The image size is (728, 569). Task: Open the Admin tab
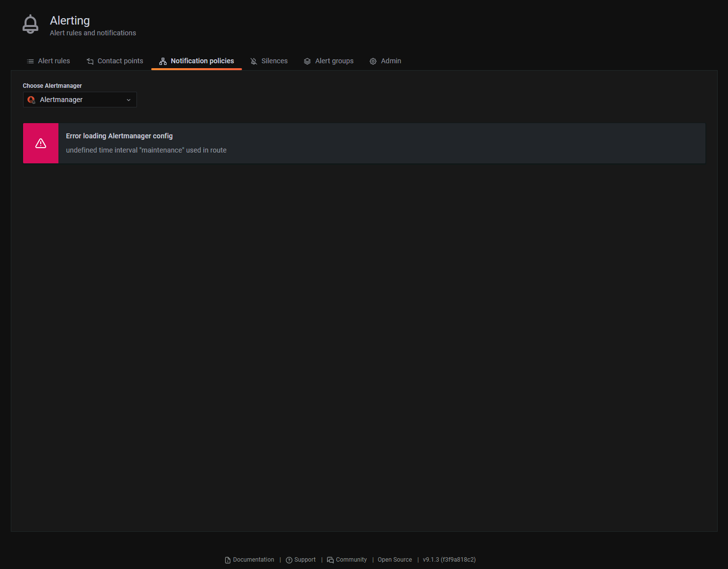pyautogui.click(x=390, y=61)
